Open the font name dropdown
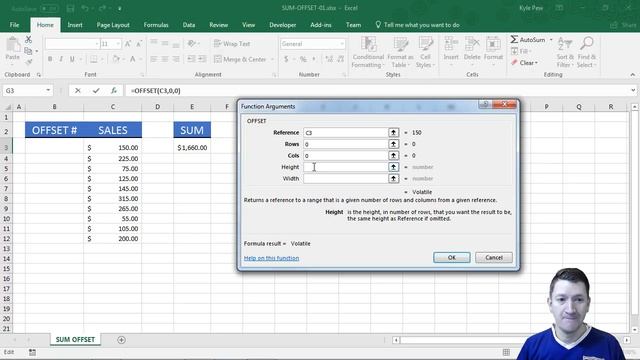640x360 pixels. tap(97, 44)
